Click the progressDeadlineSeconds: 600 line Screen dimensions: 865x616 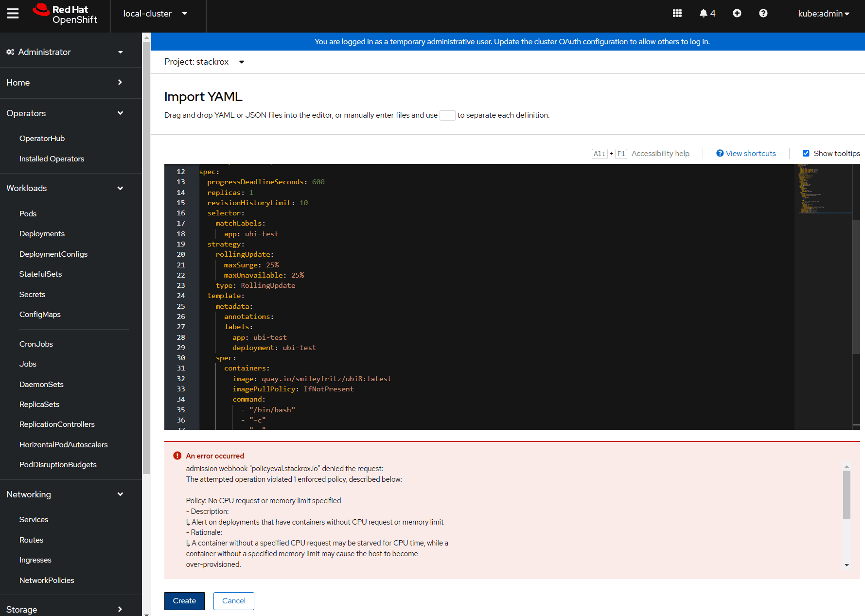click(x=265, y=182)
